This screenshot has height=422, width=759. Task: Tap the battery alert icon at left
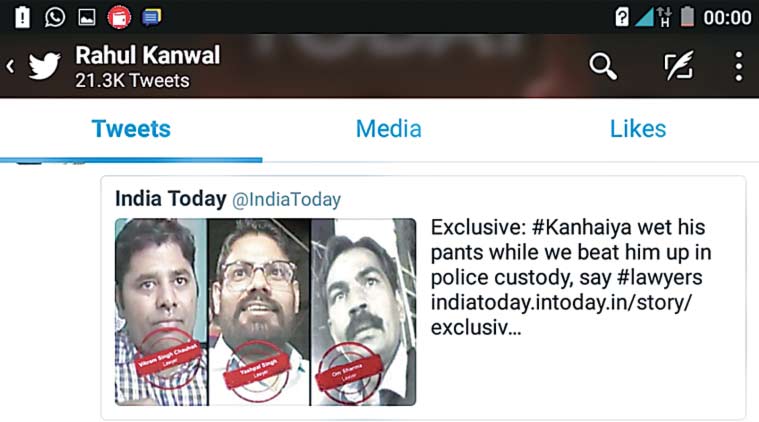tap(22, 17)
